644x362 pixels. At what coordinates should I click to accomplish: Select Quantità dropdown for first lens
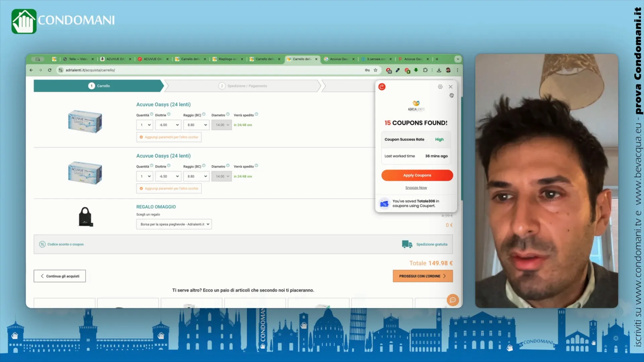point(145,125)
